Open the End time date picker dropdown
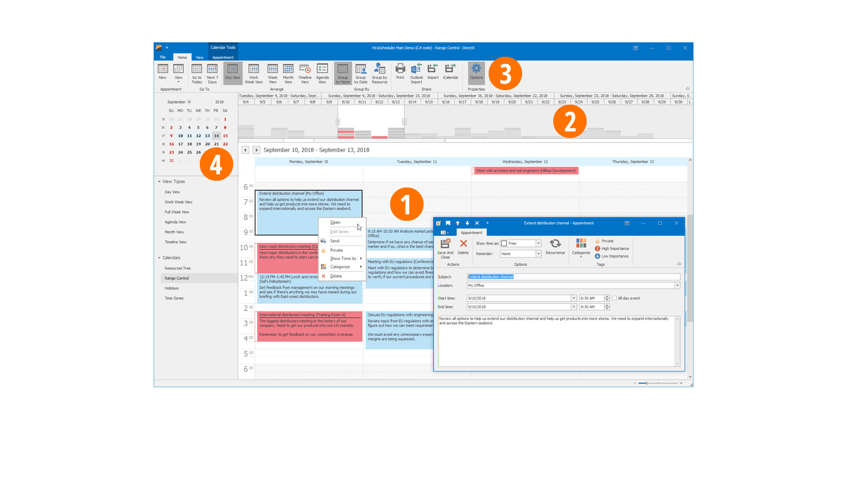This screenshot has height=504, width=846. [x=574, y=307]
